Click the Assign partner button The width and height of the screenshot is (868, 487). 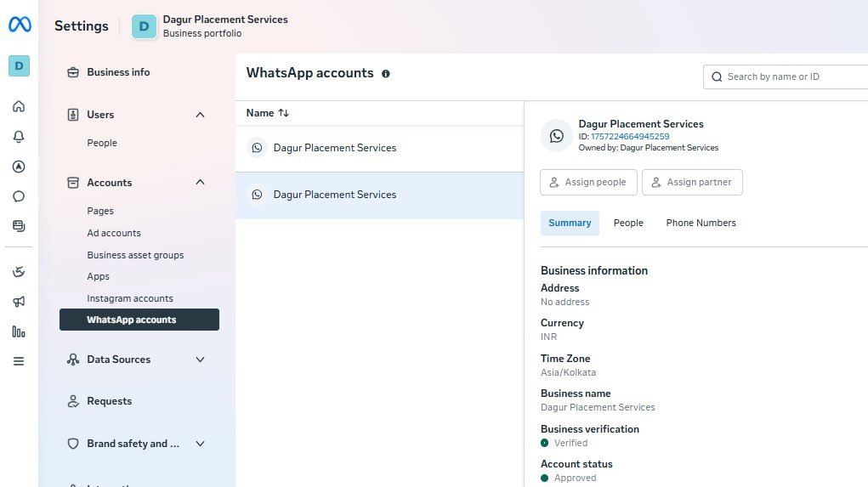tap(692, 182)
